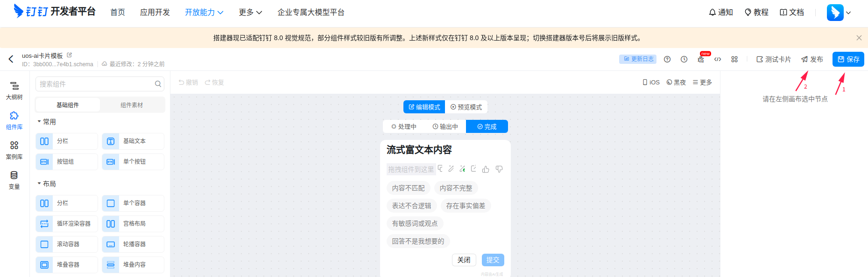868x277 pixels.
Task: Select the 宫格布局 component
Action: (133, 224)
